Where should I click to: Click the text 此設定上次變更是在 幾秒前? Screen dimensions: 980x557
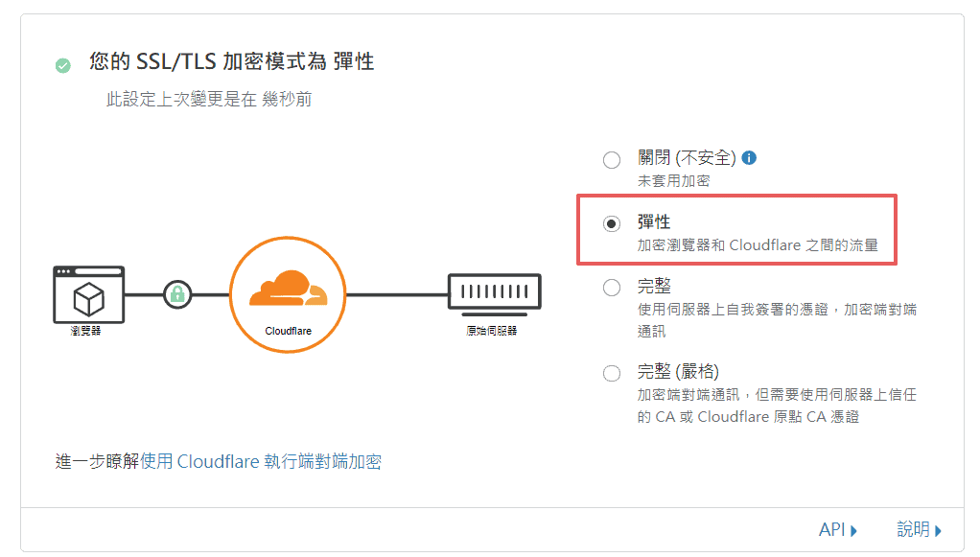click(209, 99)
